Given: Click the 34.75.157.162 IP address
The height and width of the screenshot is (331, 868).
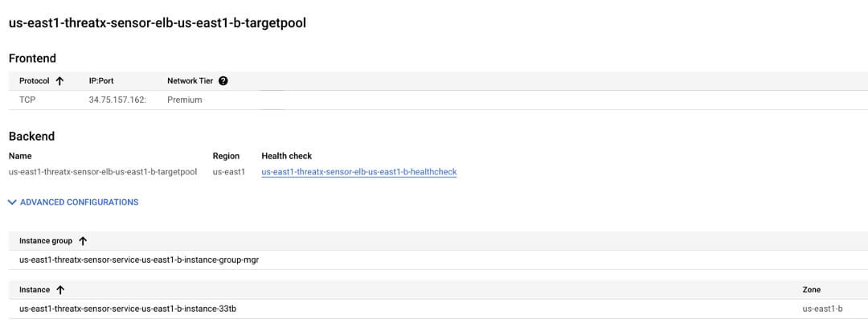Looking at the screenshot, I should pos(117,100).
